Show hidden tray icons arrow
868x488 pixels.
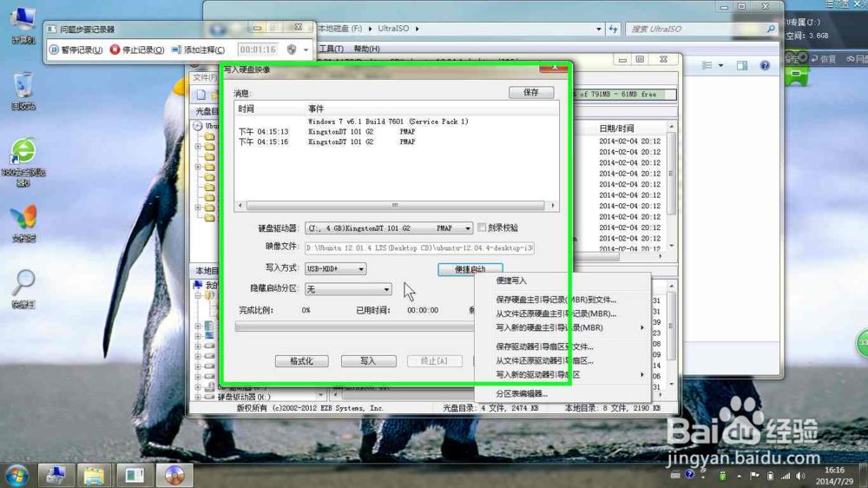point(739,476)
